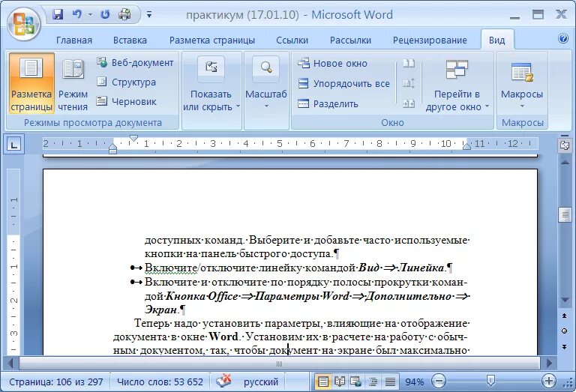This screenshot has height=392, width=576.
Task: Open Новое окно for this document
Action: tap(332, 64)
